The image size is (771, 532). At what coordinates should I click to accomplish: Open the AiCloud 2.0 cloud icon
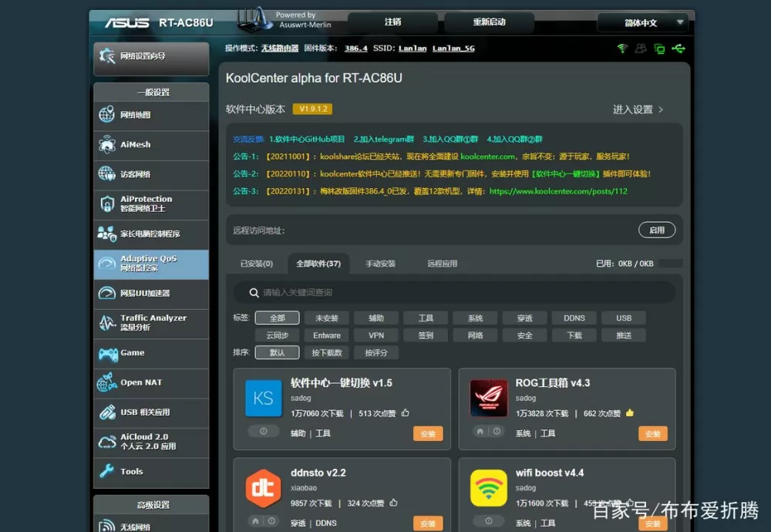(106, 442)
